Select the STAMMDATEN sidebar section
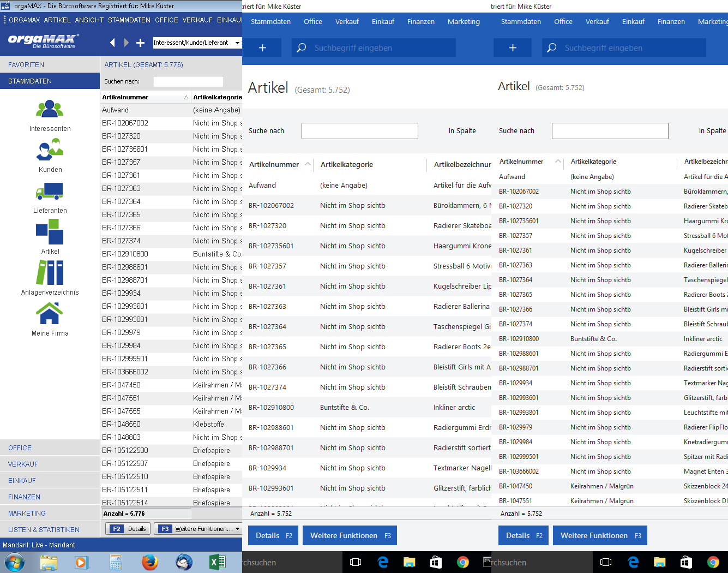Screen dimensions: 728x573 (50, 81)
